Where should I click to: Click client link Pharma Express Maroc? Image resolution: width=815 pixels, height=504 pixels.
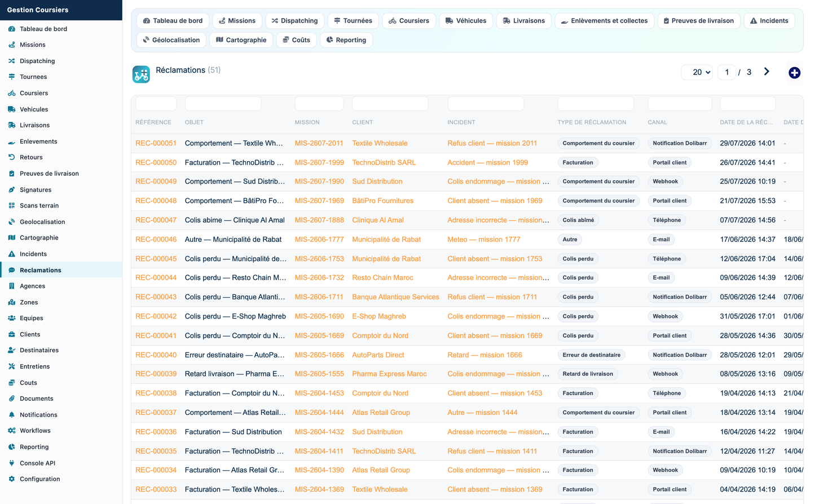tap(389, 374)
